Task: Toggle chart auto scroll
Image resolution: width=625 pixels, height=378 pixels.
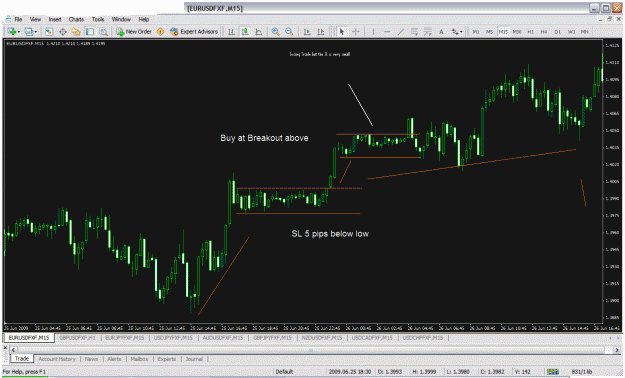Action: pyautogui.click(x=307, y=32)
